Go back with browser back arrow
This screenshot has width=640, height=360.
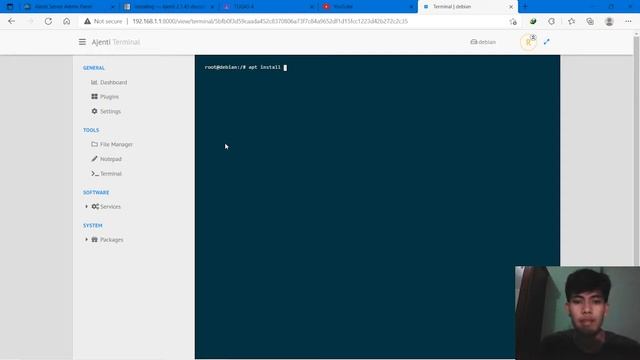11,21
